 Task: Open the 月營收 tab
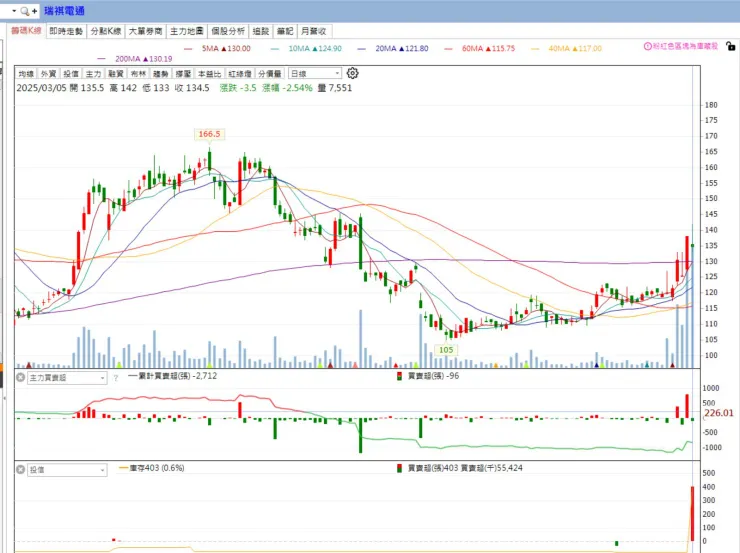pos(314,31)
